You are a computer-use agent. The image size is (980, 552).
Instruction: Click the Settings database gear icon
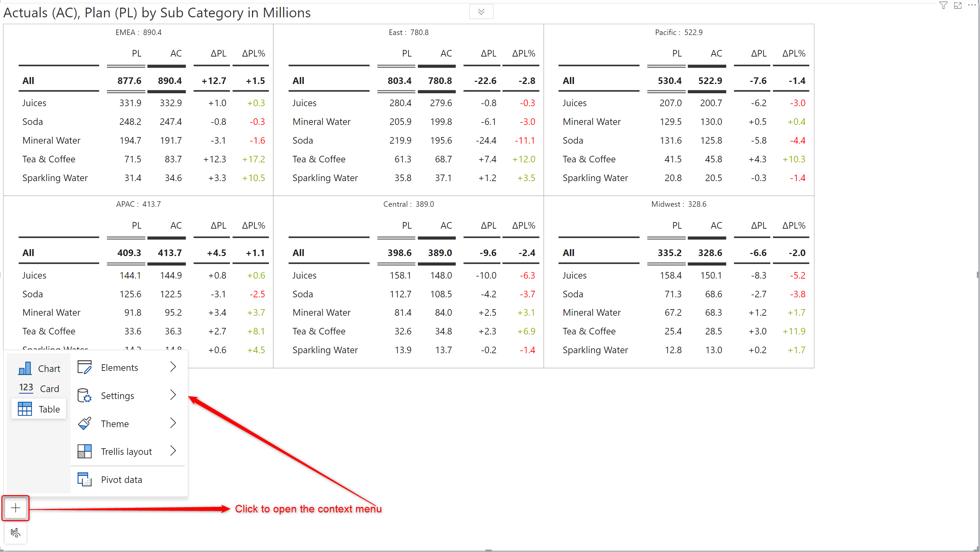coord(84,396)
